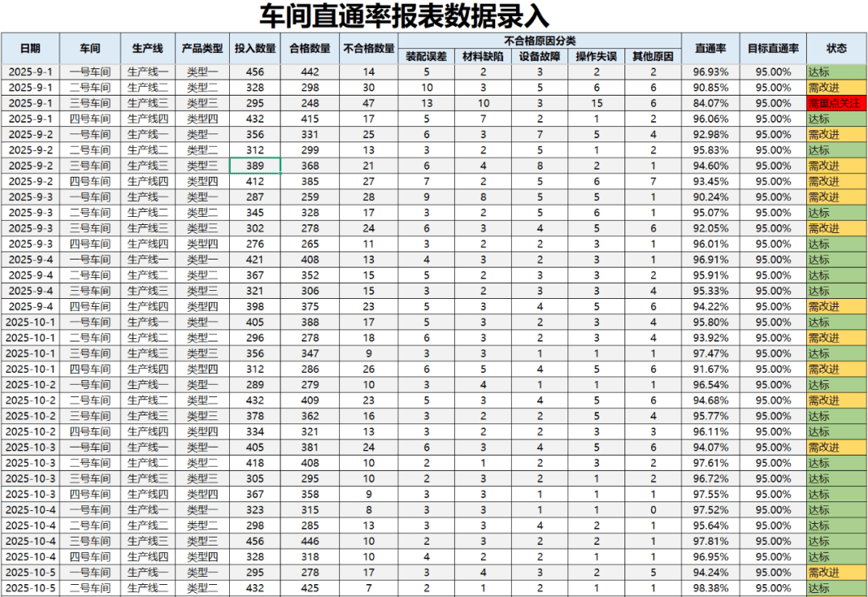
Task: Click the 84.07% pass rate cell
Action: coord(710,103)
